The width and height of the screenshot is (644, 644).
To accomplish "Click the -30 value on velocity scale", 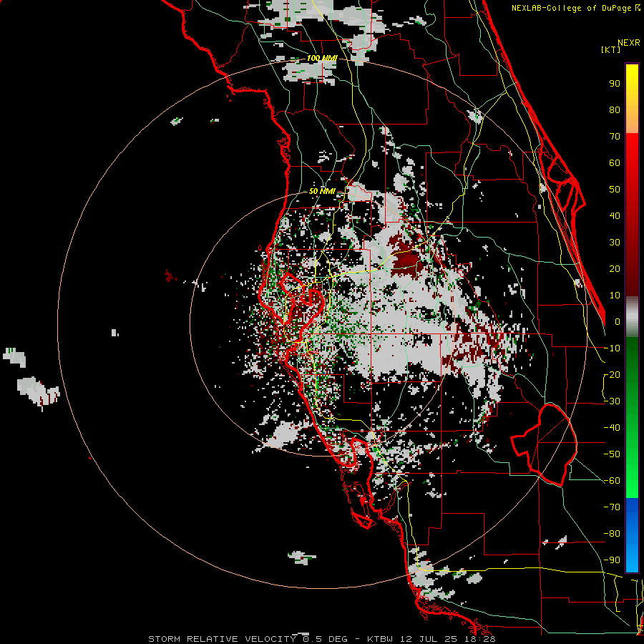I will point(612,401).
